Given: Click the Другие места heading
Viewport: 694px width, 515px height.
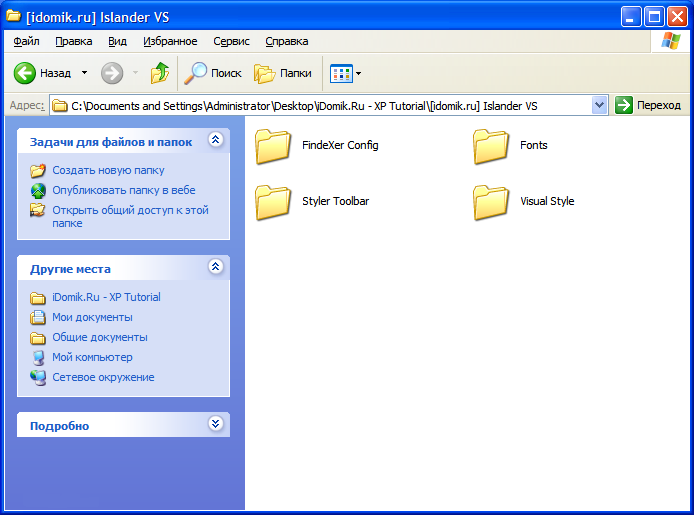Looking at the screenshot, I should click(70, 269).
